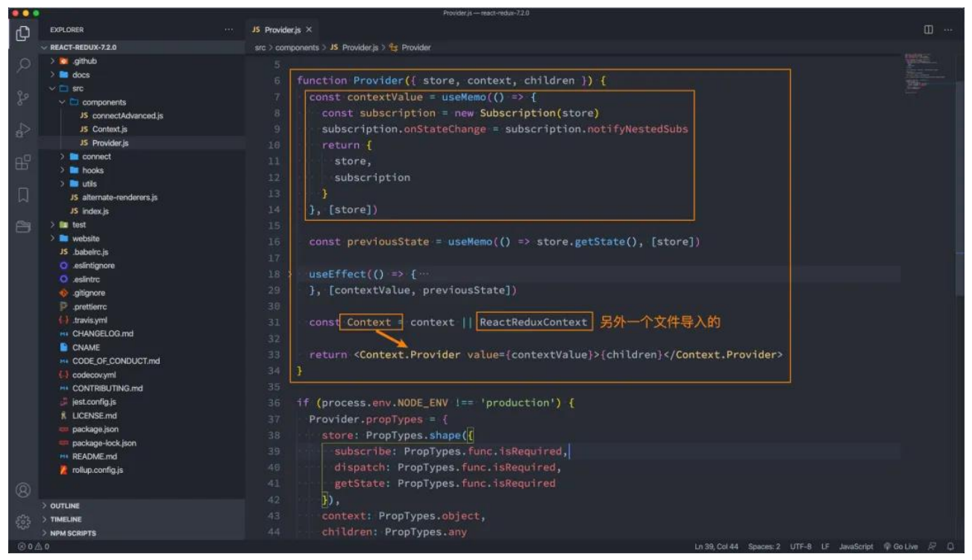Viewport: 972px width, 560px height.
Task: Open Explorer panel more actions ellipsis
Action: click(x=228, y=30)
